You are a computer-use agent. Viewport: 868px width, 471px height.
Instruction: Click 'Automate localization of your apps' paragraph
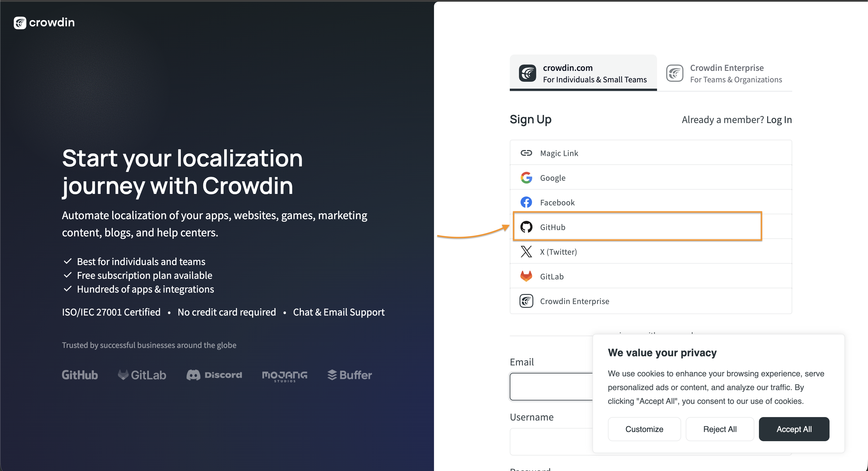coord(214,223)
